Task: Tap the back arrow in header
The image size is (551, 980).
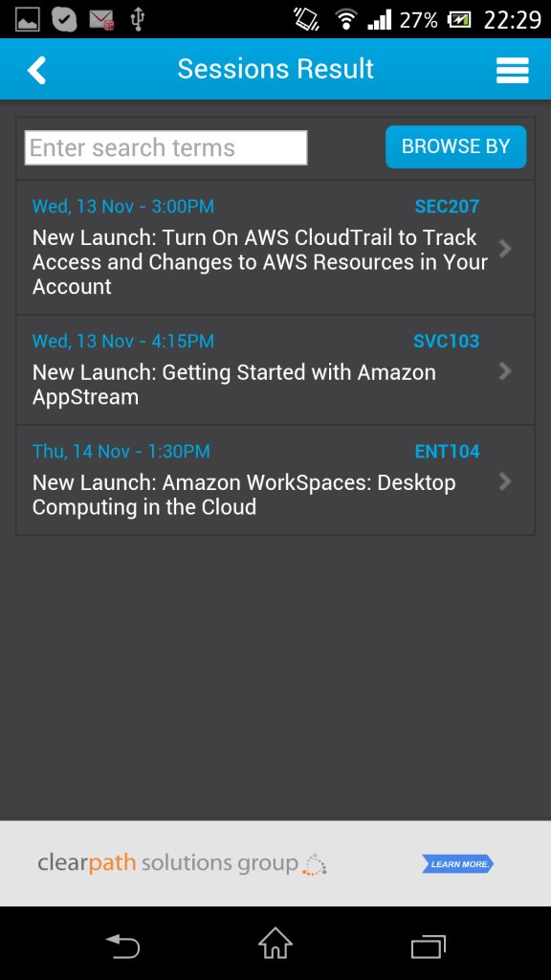Action: pos(37,69)
